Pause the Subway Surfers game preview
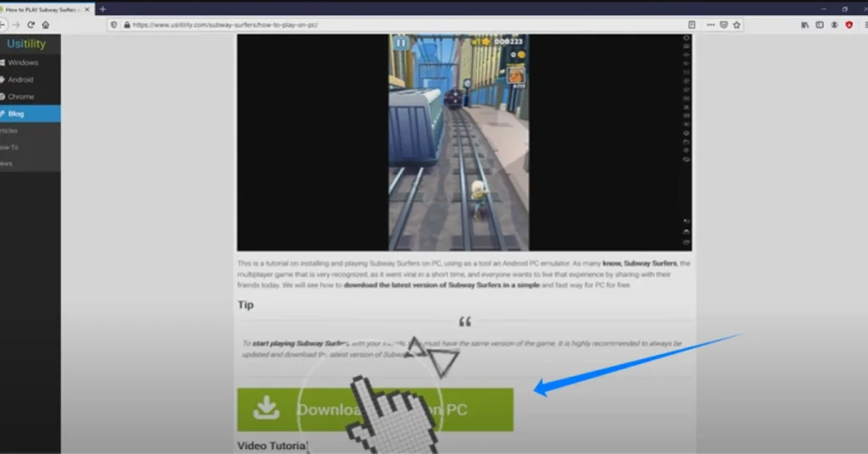This screenshot has height=454, width=868. point(401,43)
